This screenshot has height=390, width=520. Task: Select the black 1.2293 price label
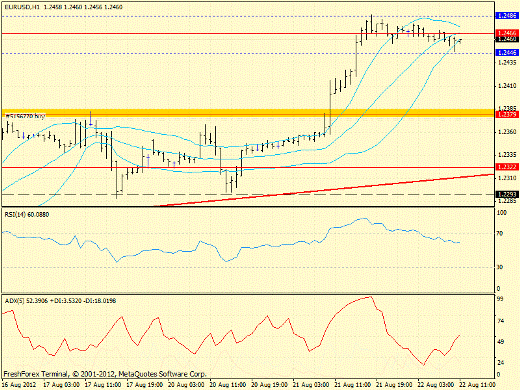point(507,194)
